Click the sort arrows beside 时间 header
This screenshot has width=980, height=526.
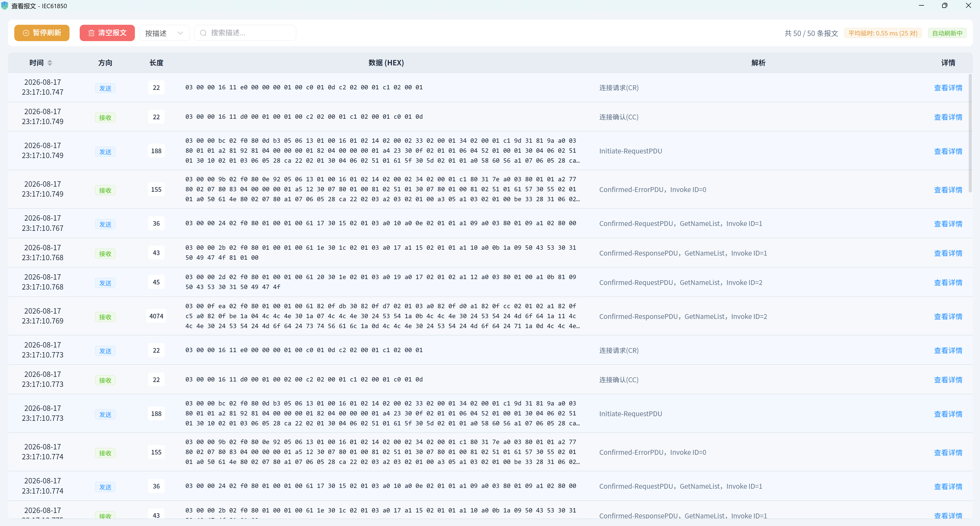50,63
